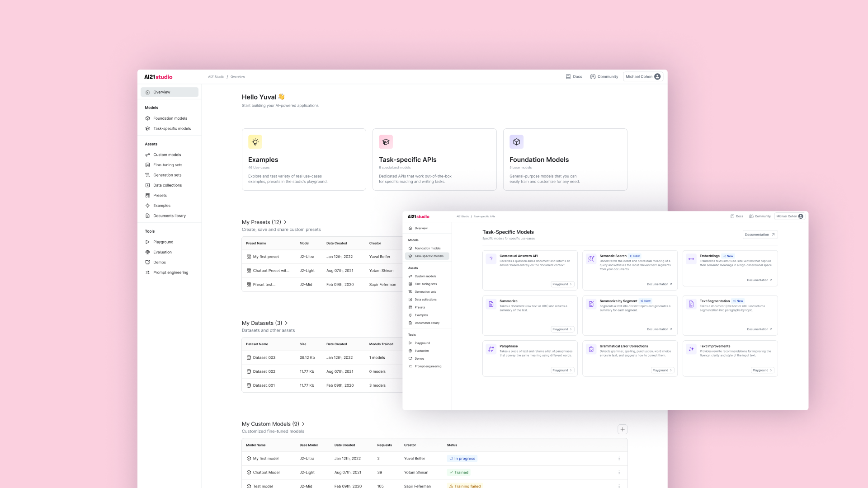Click the Documents library icon in the back sidebar

click(147, 216)
